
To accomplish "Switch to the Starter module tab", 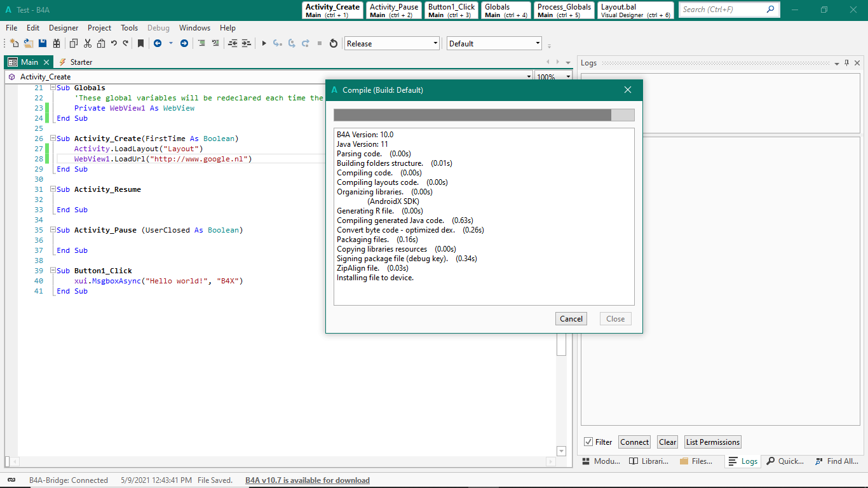I will click(x=81, y=62).
